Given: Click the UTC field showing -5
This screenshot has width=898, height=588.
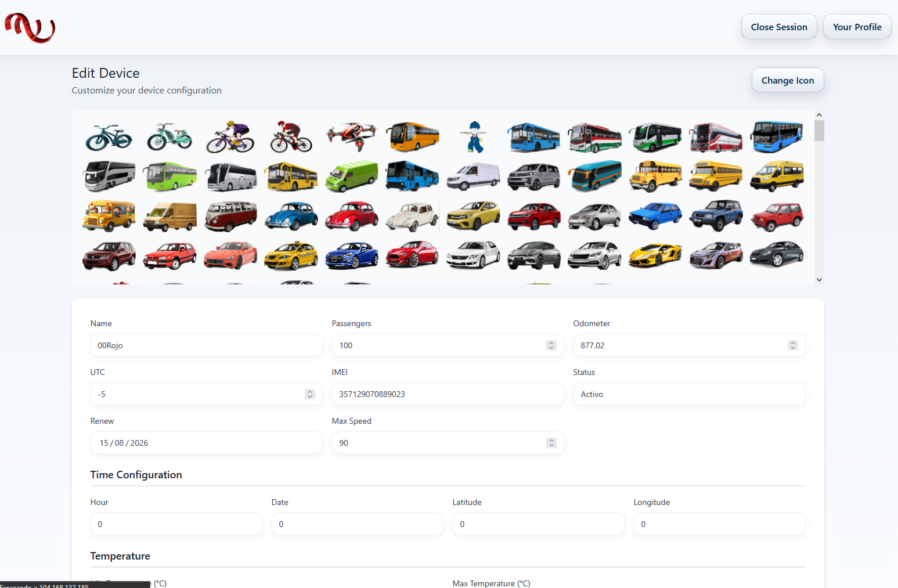Looking at the screenshot, I should (206, 394).
